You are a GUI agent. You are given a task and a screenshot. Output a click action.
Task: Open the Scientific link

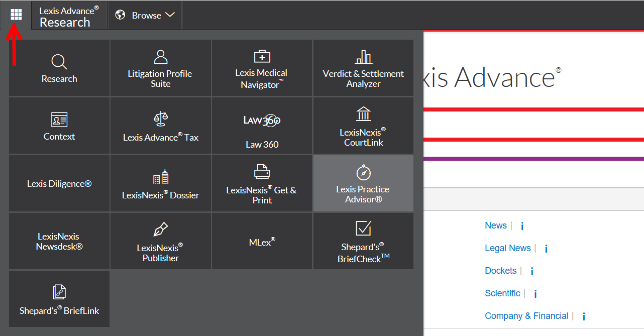pyautogui.click(x=502, y=293)
